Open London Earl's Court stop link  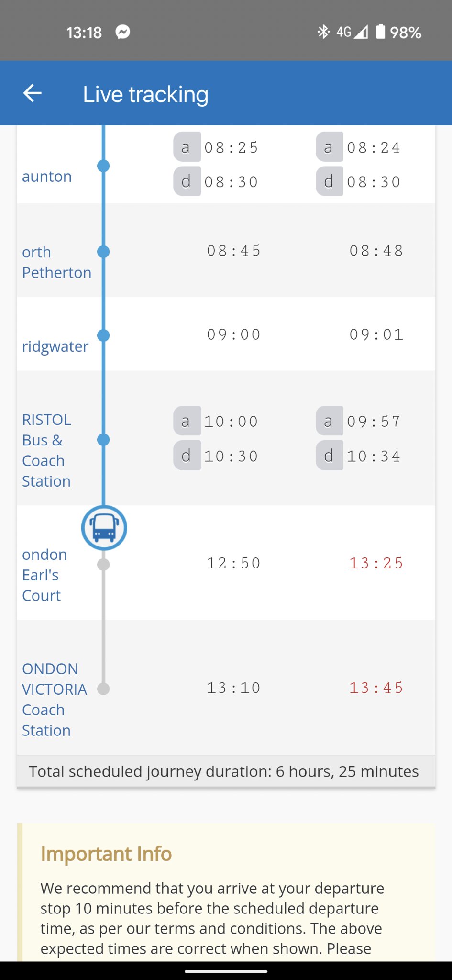click(x=44, y=575)
